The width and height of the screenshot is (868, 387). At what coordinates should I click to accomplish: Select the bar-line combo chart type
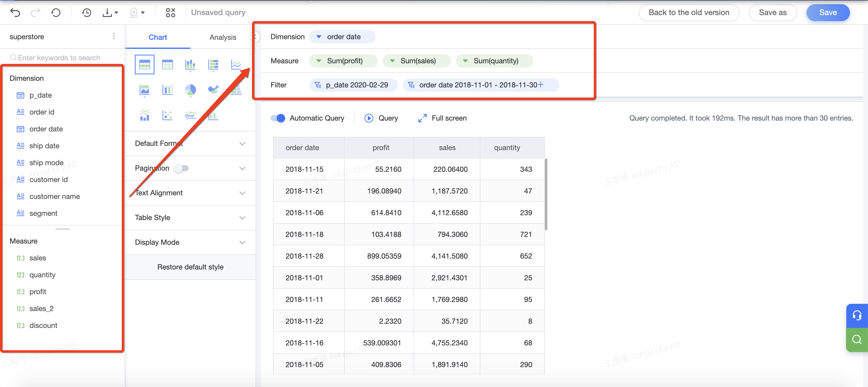(168, 90)
